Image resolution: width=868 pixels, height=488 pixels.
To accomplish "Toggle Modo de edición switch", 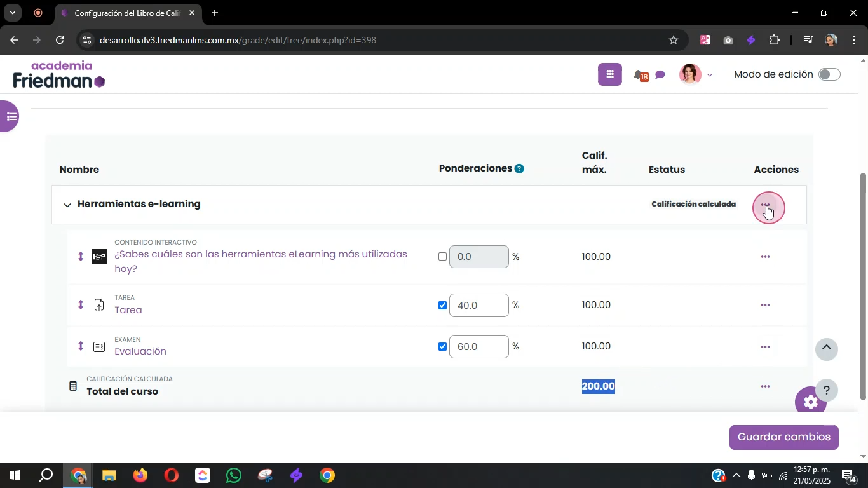I will coord(829,74).
